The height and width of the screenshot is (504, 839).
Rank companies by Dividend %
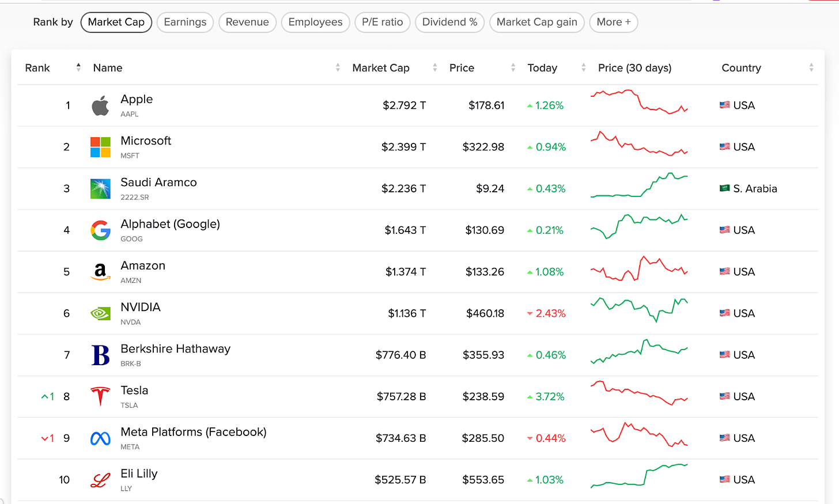tap(449, 22)
